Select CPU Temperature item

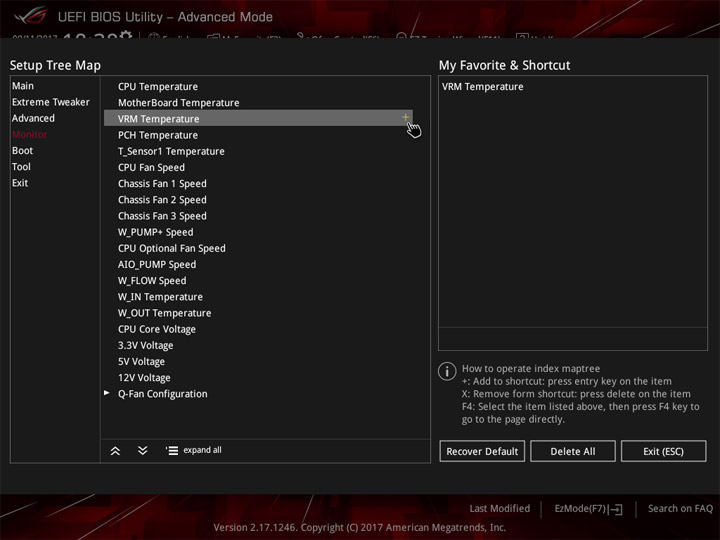158,87
